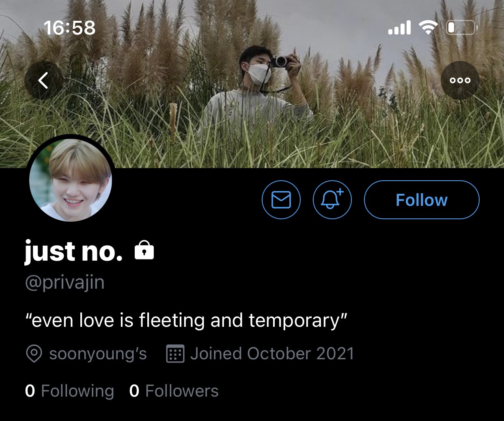Tap the 16:58 status bar clock
This screenshot has height=421, width=504.
coord(69,28)
